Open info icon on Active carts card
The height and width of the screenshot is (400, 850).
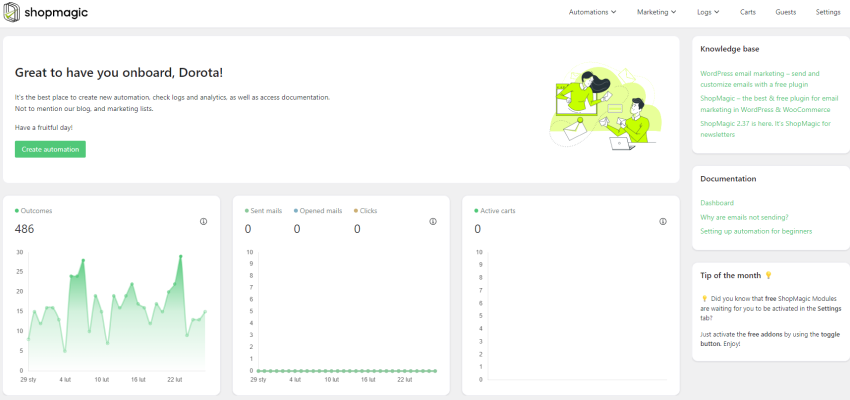(x=662, y=222)
